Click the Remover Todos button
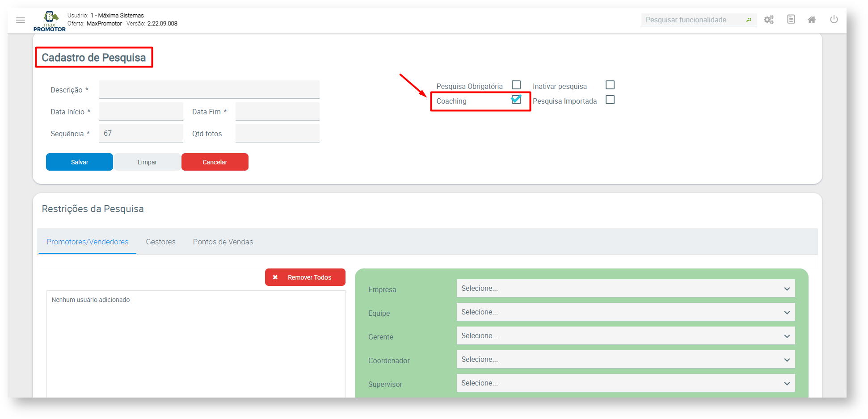 coord(305,277)
